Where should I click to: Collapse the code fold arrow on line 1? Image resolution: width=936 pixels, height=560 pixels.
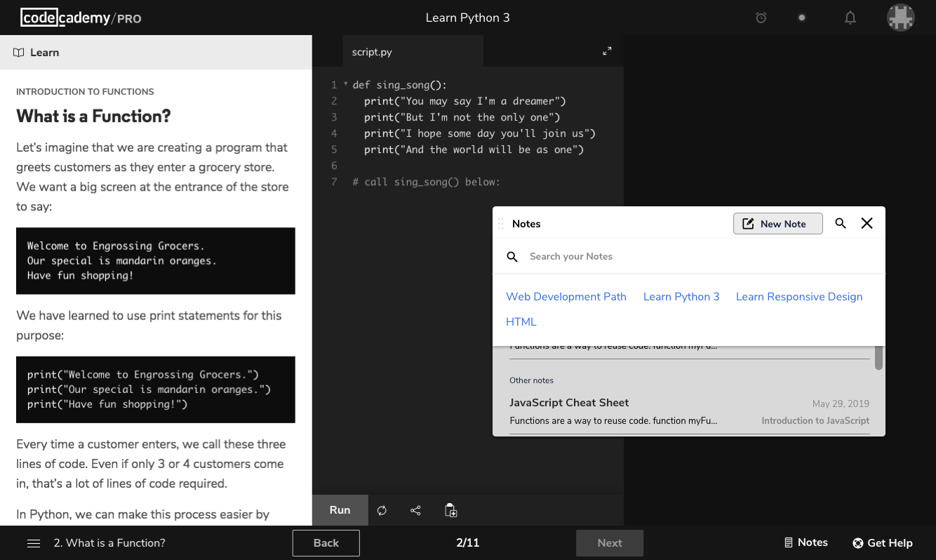(x=346, y=84)
